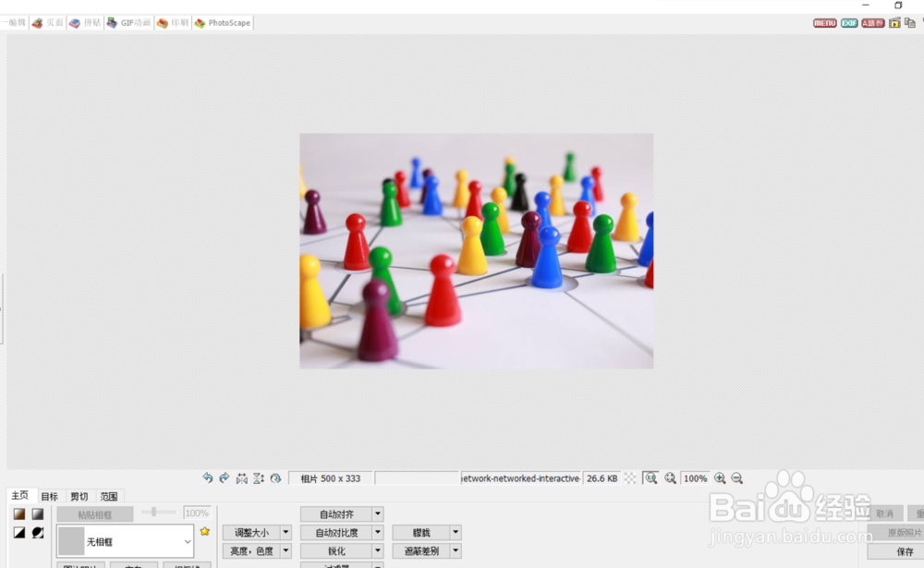
Task: Apply the black-and-white effect icon
Action: tap(18, 533)
